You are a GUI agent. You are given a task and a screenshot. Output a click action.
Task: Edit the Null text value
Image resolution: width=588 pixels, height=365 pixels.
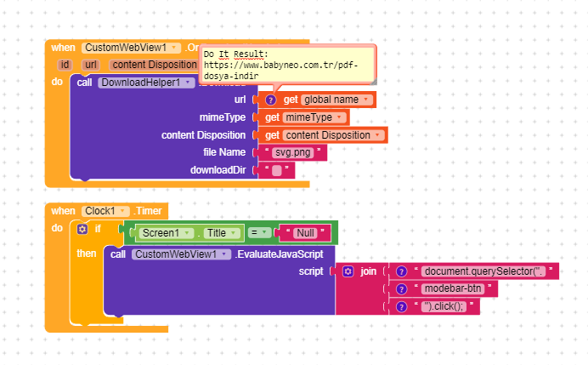(x=305, y=233)
